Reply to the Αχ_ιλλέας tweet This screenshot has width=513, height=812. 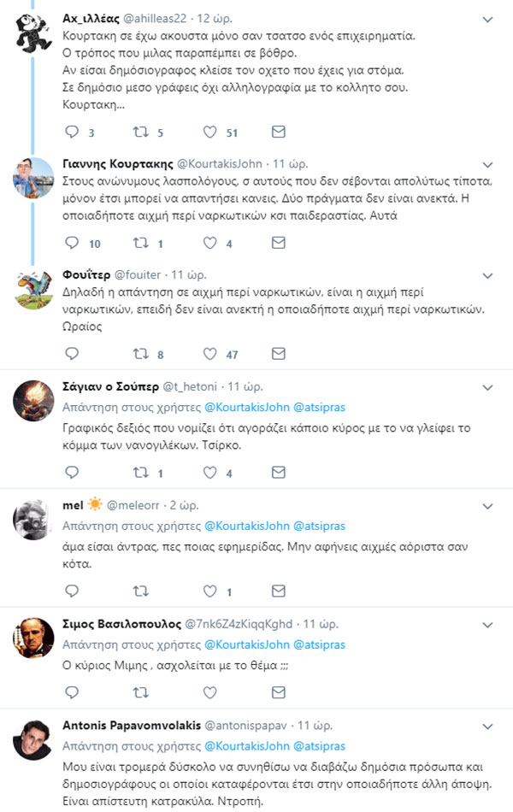pos(73,132)
